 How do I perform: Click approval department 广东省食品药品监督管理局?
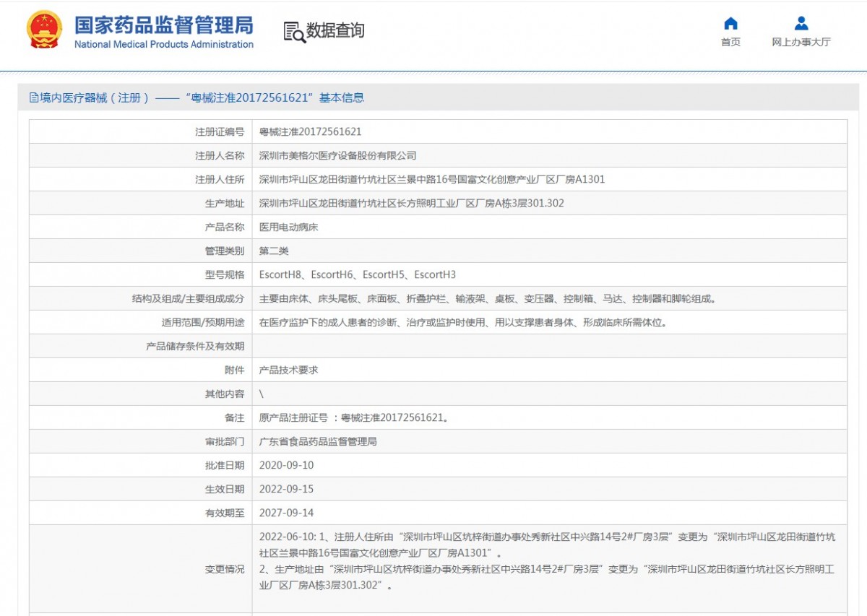pyautogui.click(x=318, y=441)
